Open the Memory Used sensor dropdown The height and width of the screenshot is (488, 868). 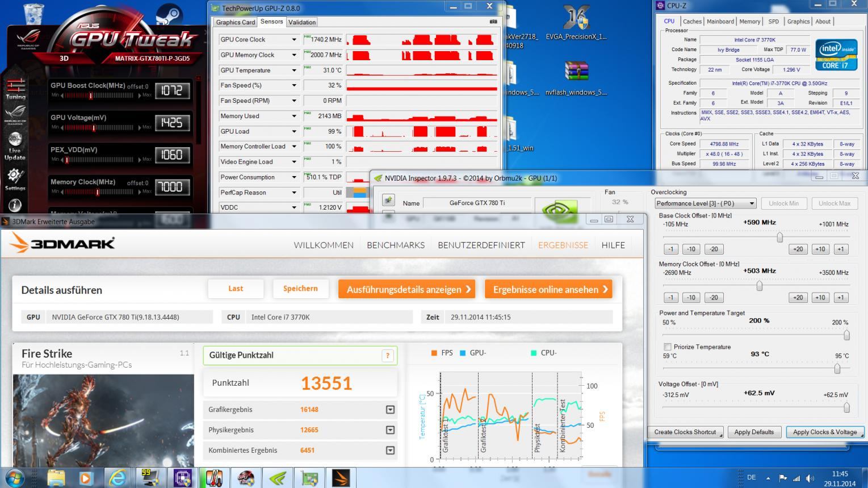(294, 116)
